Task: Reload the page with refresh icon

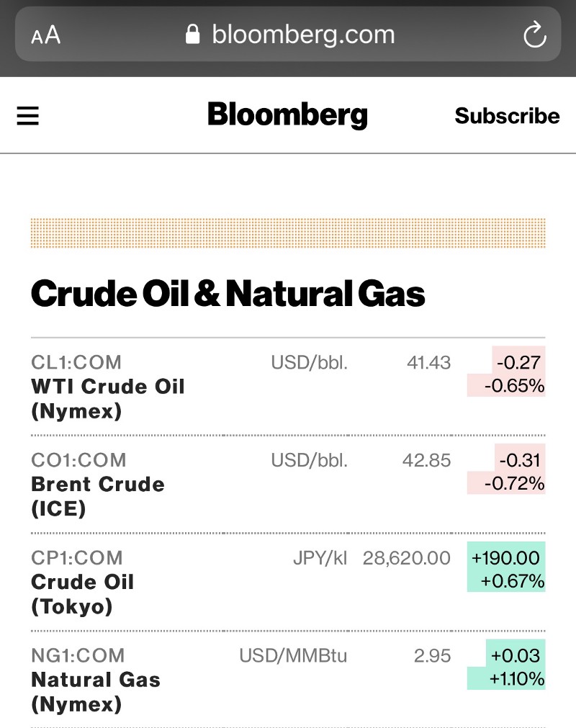Action: click(534, 35)
